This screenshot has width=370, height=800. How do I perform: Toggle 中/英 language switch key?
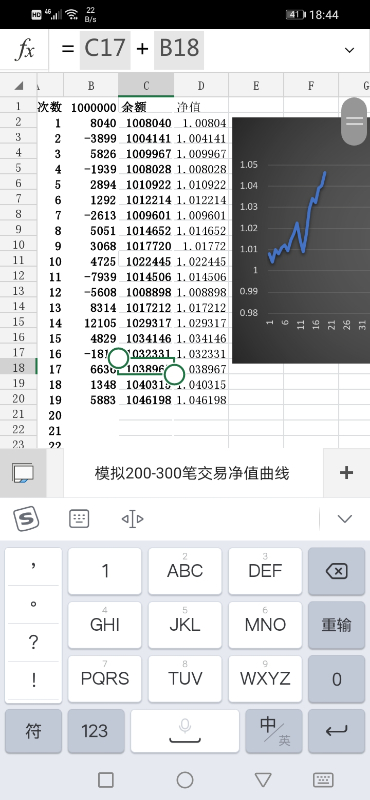pos(274,731)
